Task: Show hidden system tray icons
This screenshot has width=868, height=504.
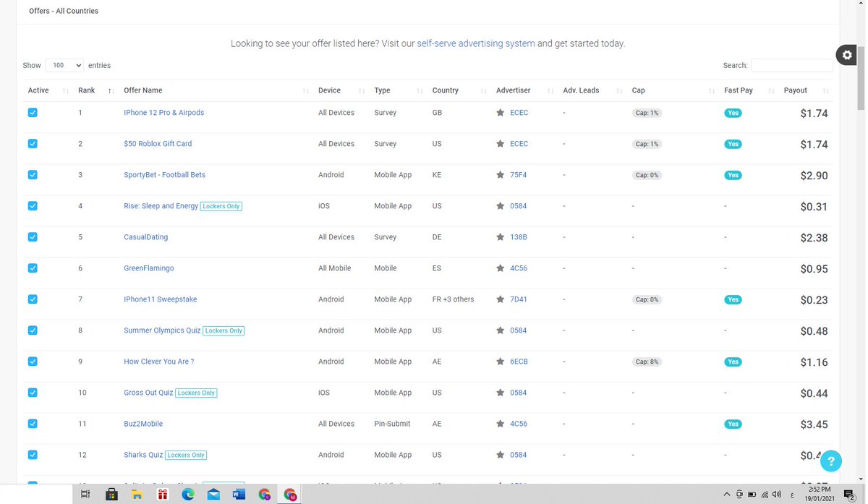Action: (726, 495)
